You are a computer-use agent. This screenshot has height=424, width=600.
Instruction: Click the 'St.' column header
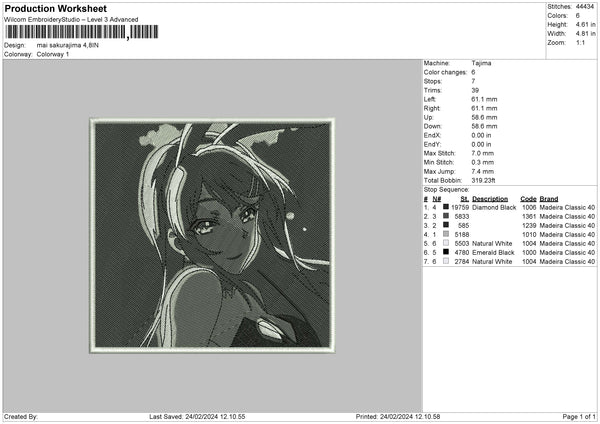(465, 199)
